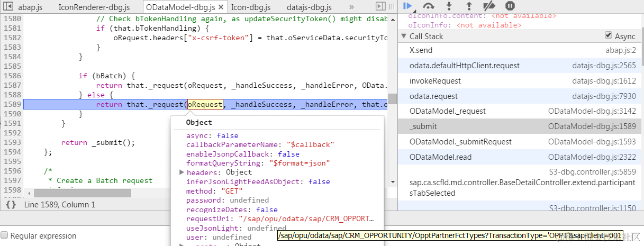Click the "Line 1589, Column 1" status text
Viewport: 644px width, 246px height.
click(x=60, y=204)
